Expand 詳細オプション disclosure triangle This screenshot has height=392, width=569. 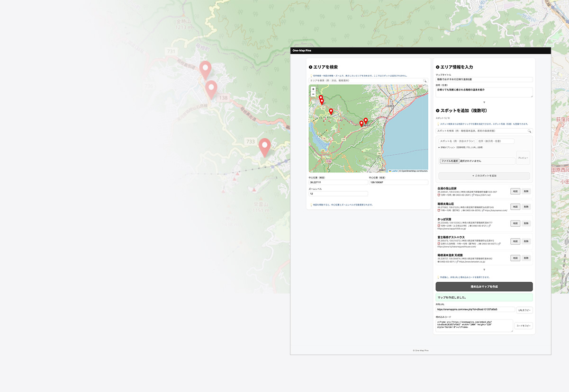[439, 147]
